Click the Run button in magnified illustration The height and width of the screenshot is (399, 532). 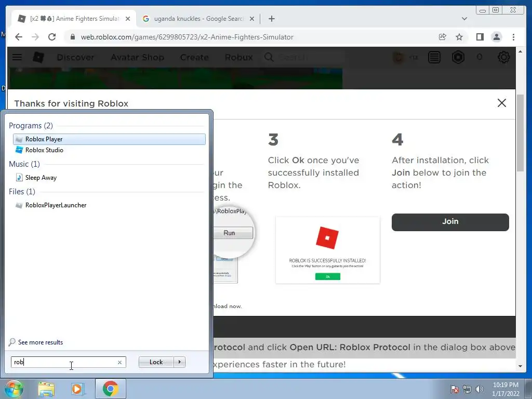233,233
